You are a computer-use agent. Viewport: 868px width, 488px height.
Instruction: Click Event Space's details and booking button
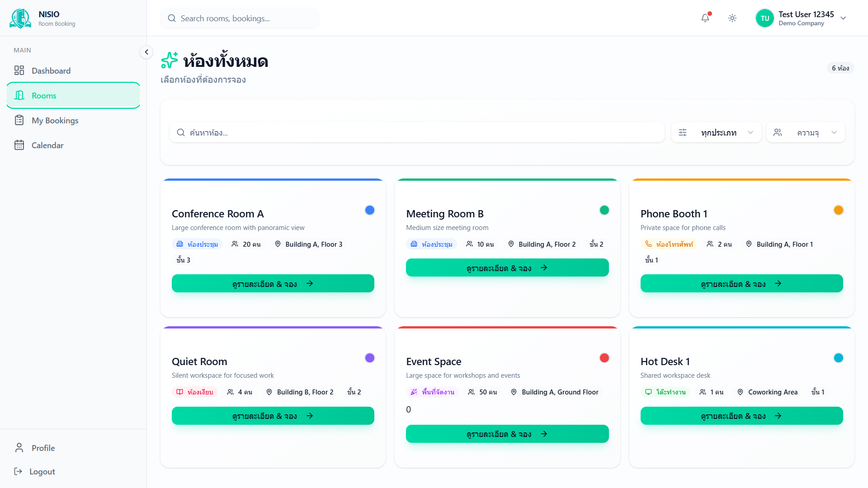click(507, 434)
